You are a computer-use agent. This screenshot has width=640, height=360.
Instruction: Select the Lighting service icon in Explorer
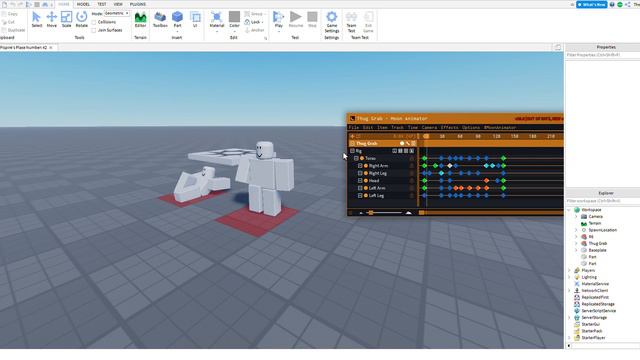pos(577,277)
